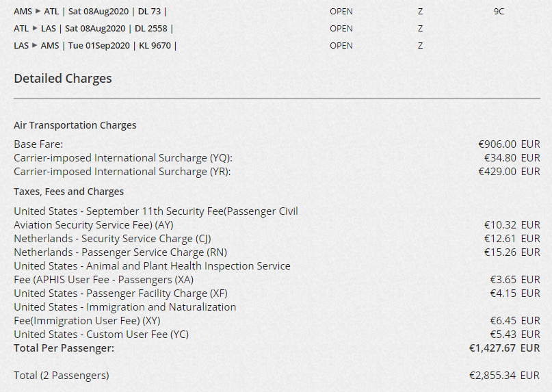Click the Detailed Charges heading
Image resolution: width=552 pixels, height=392 pixels.
[x=63, y=79]
